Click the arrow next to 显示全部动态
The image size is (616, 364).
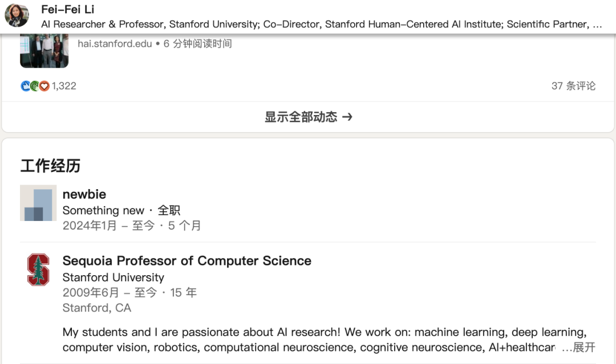click(347, 117)
